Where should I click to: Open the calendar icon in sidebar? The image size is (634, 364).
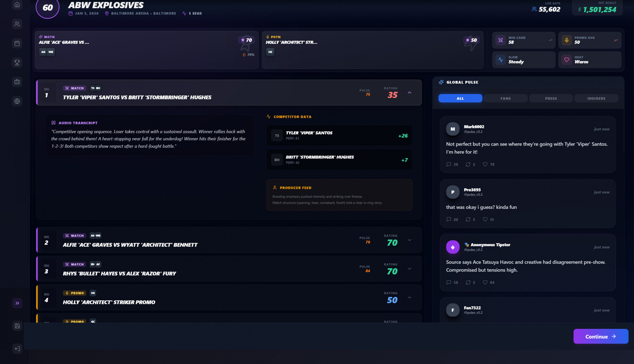click(17, 43)
